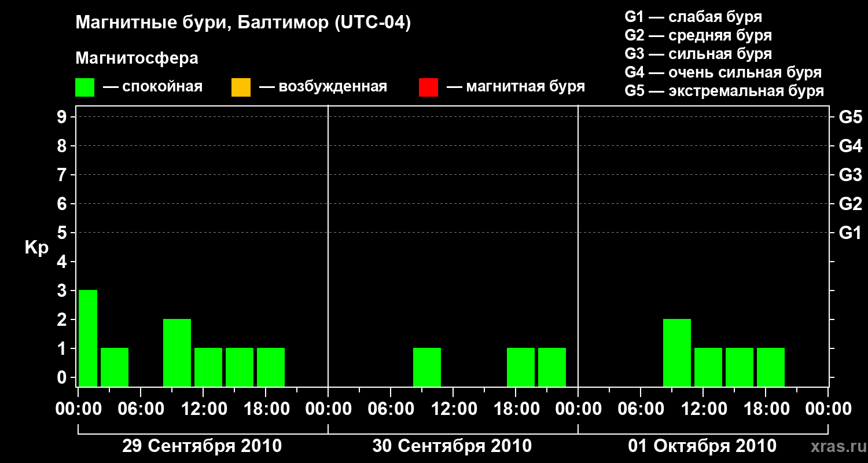
Task: Click the G5 storm level label on right axis
Action: [x=851, y=117]
